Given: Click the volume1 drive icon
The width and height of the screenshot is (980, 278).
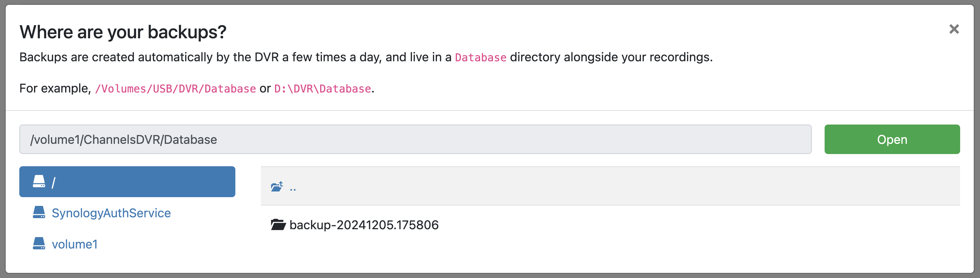Looking at the screenshot, I should (39, 244).
